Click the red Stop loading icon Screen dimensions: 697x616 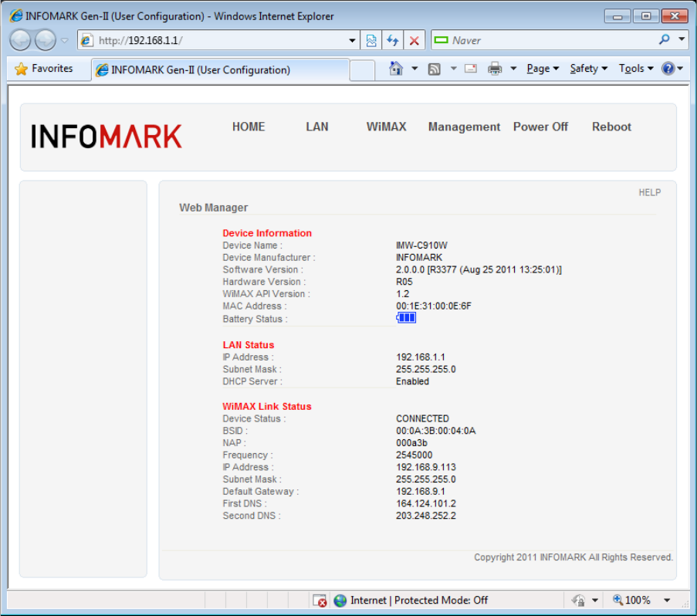coord(414,40)
